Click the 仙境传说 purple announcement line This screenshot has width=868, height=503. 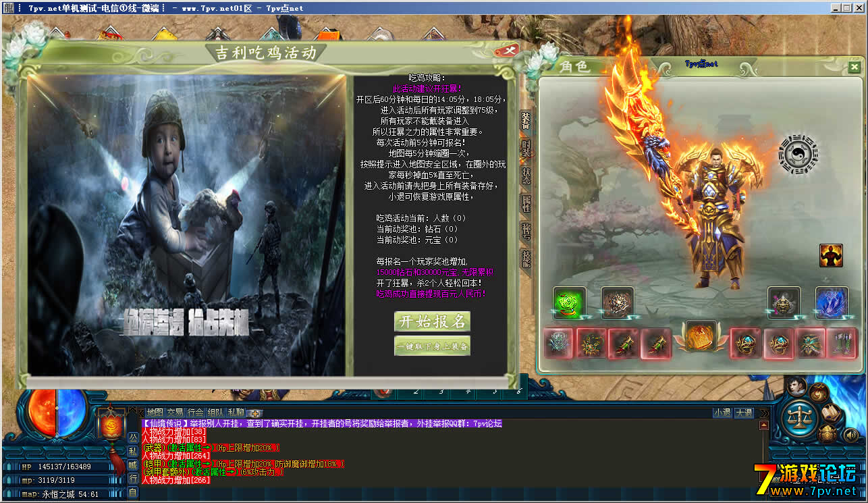(321, 424)
